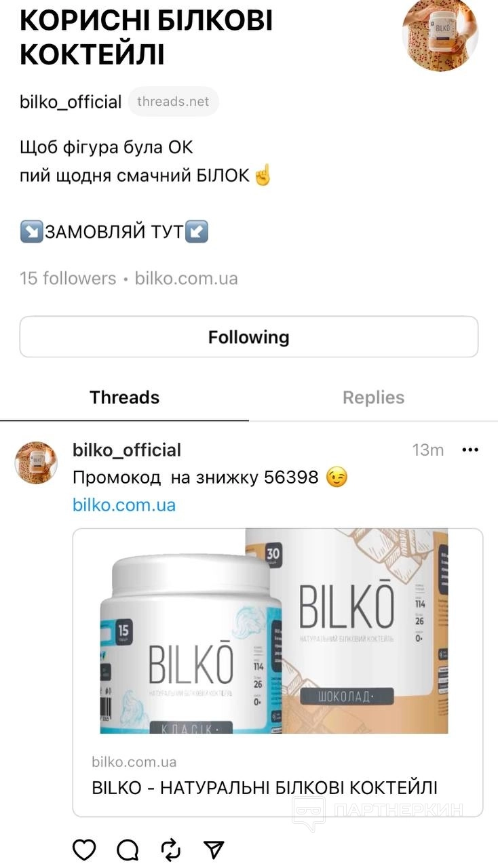Repost the thread using the repost arrows icon
This screenshot has height=868, width=498.
171,850
